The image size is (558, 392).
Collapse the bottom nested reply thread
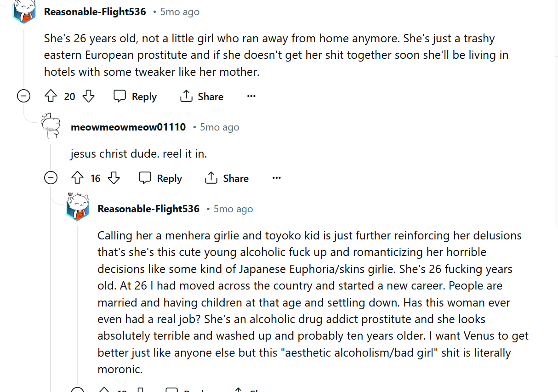[77, 389]
